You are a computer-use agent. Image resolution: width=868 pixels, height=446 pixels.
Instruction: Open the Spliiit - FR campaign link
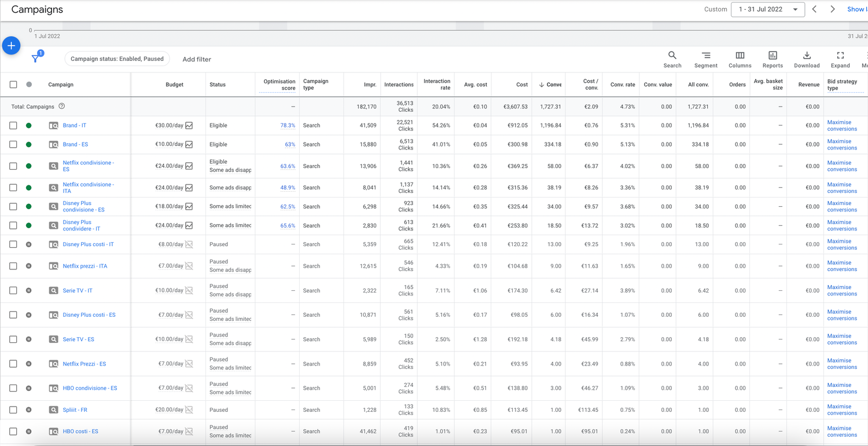(75, 410)
